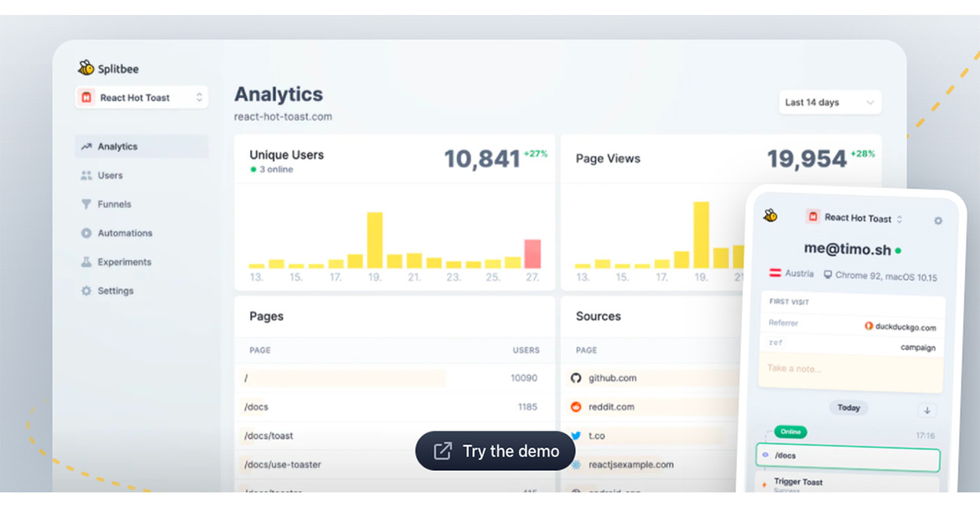Screen dimensions: 980x510
Task: Select the red bar in Unique Users chart
Action: 532,254
